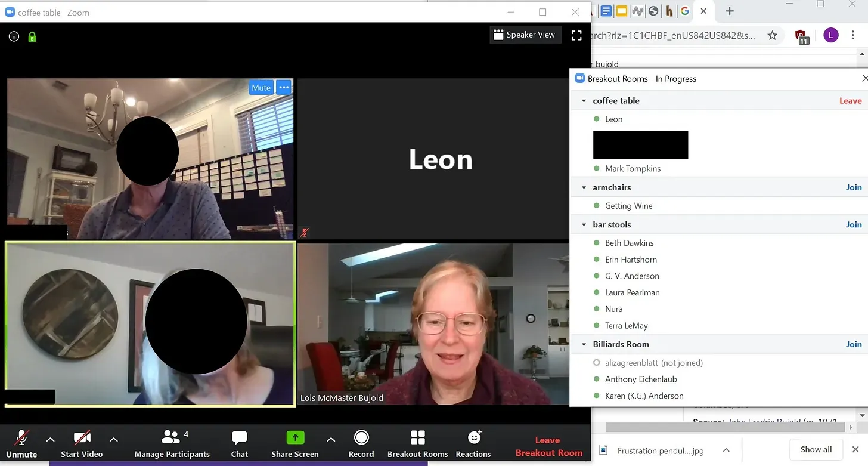This screenshot has height=466, width=868.
Task: Unmute the microphone
Action: [21, 439]
